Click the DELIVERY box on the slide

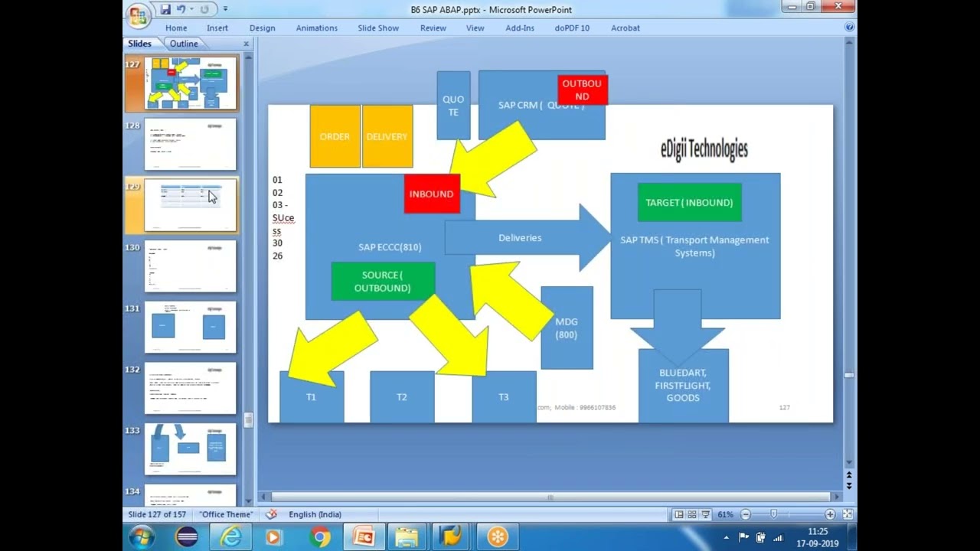point(387,136)
